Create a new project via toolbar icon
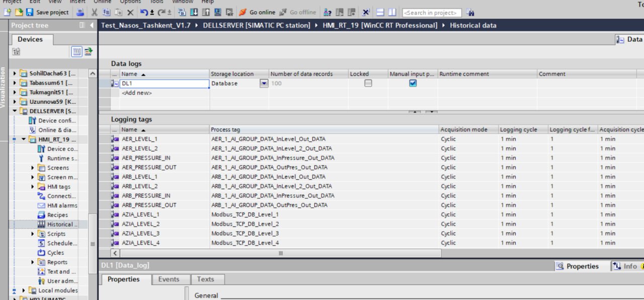644x300 pixels. (x=7, y=12)
